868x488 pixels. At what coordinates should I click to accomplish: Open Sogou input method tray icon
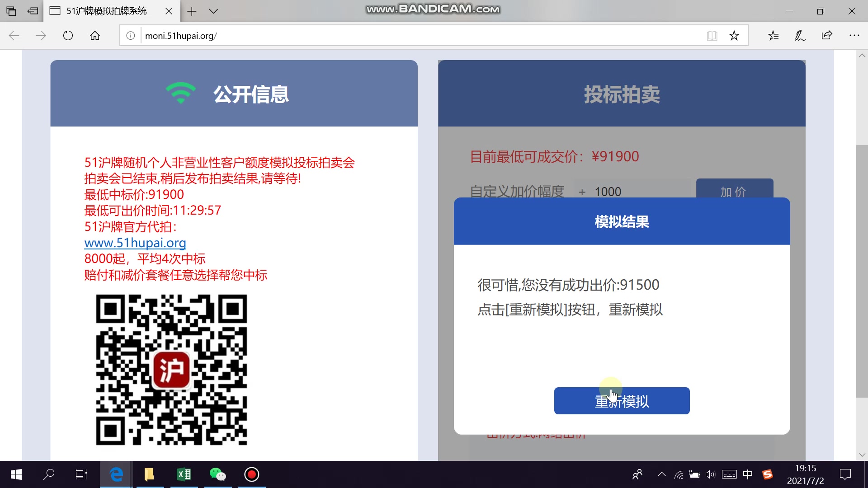[x=767, y=474]
